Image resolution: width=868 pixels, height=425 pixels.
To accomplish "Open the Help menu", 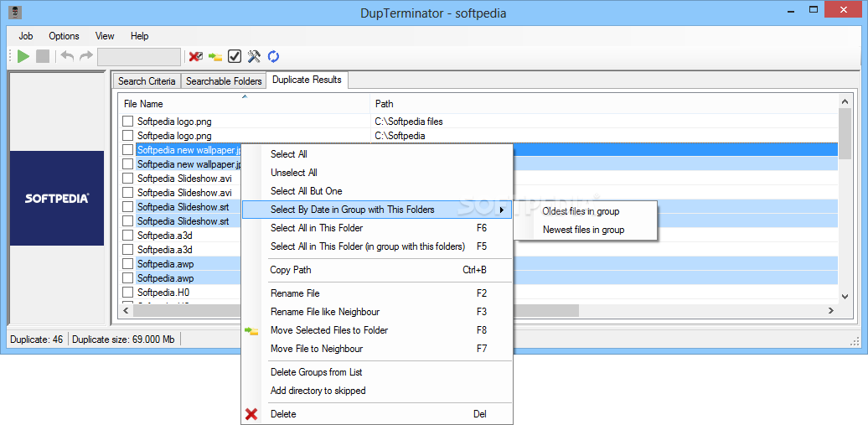I will 139,36.
